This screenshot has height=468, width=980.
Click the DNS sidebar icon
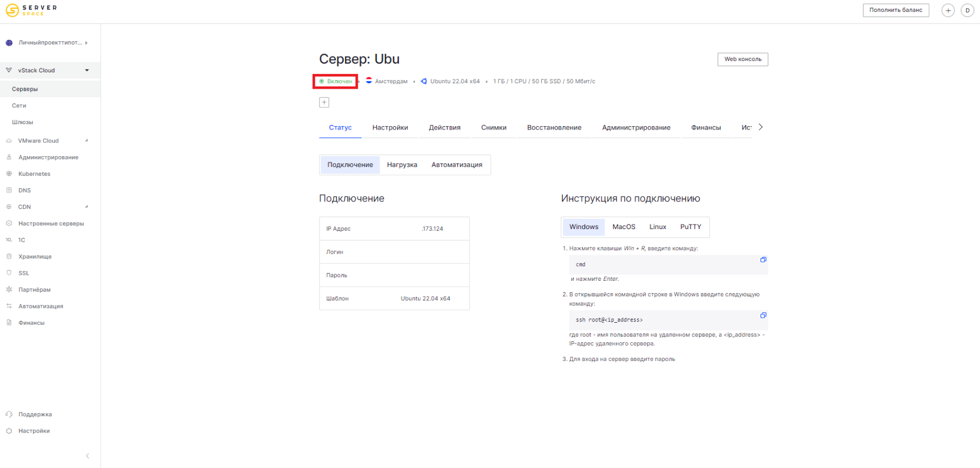click(x=9, y=190)
